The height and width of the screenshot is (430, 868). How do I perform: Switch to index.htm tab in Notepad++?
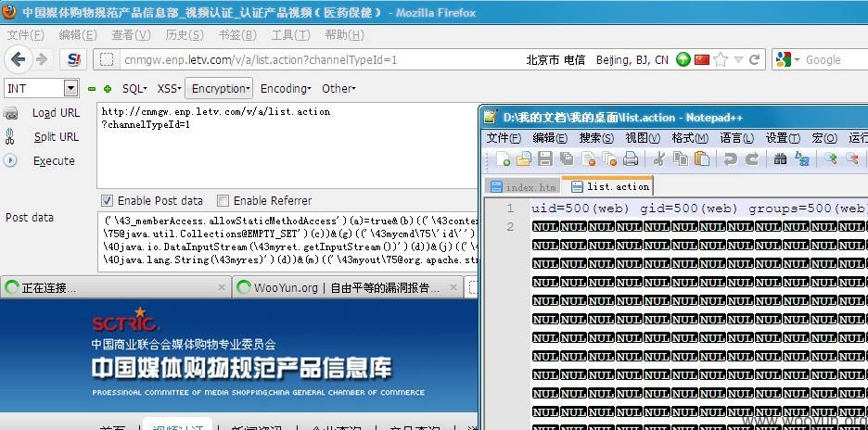(523, 187)
